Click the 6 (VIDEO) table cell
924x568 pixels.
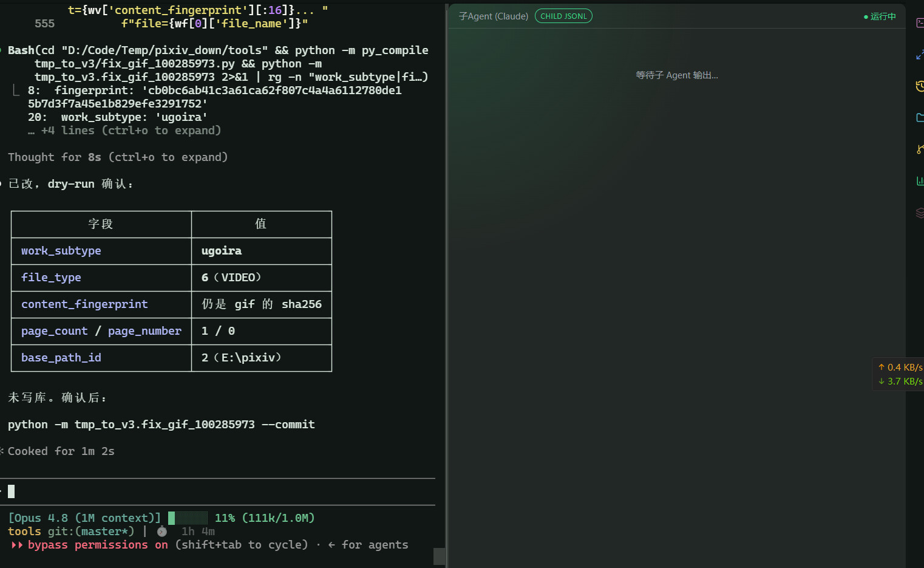262,278
